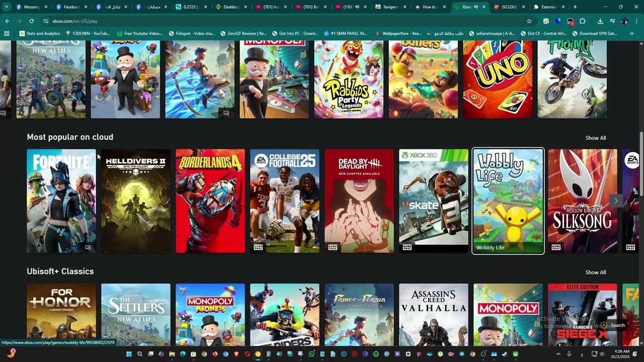Open Microsoft Edge from the taskbar
Image resolution: width=644 pixels, height=362 pixels.
[x=183, y=354]
